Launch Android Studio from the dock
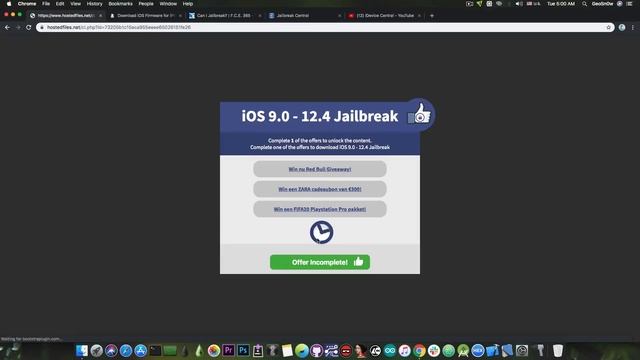This screenshot has width=640, height=360. click(463, 350)
